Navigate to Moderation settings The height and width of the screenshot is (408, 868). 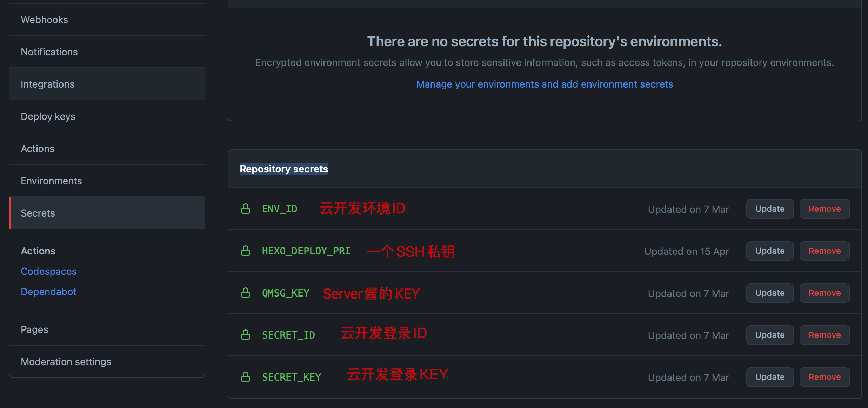coord(66,362)
